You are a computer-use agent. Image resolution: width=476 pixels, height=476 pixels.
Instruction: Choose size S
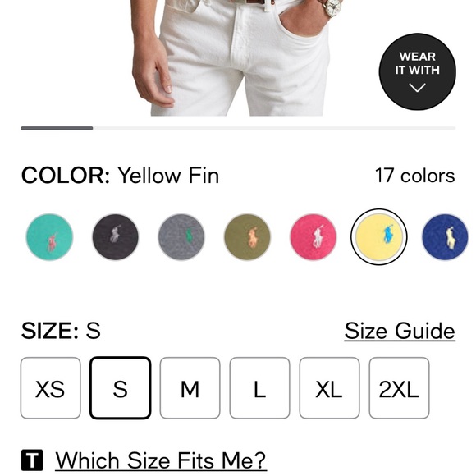pos(120,388)
